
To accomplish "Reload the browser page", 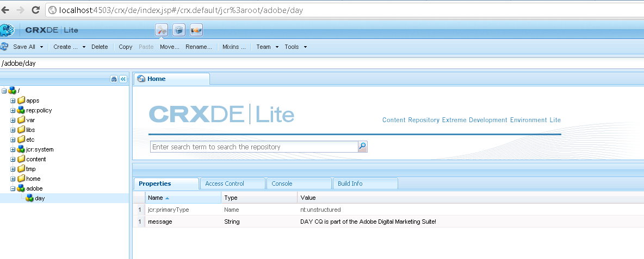I will coord(36,10).
